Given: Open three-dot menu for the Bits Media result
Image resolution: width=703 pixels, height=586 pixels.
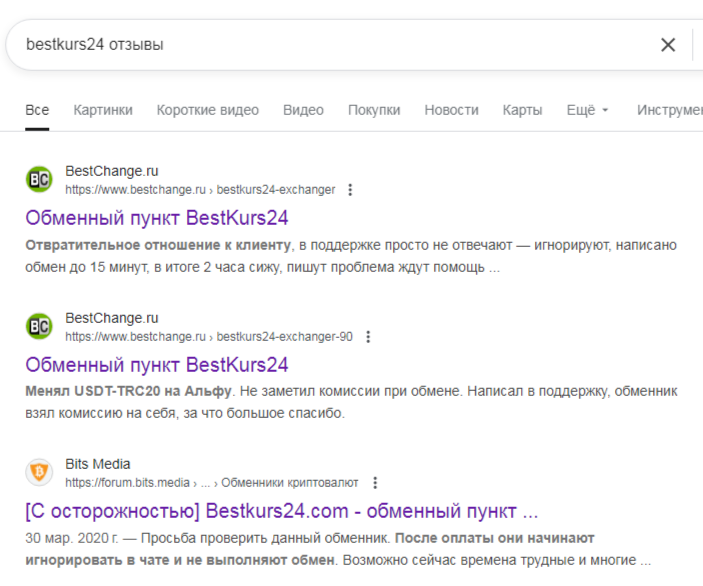Looking at the screenshot, I should tap(375, 483).
